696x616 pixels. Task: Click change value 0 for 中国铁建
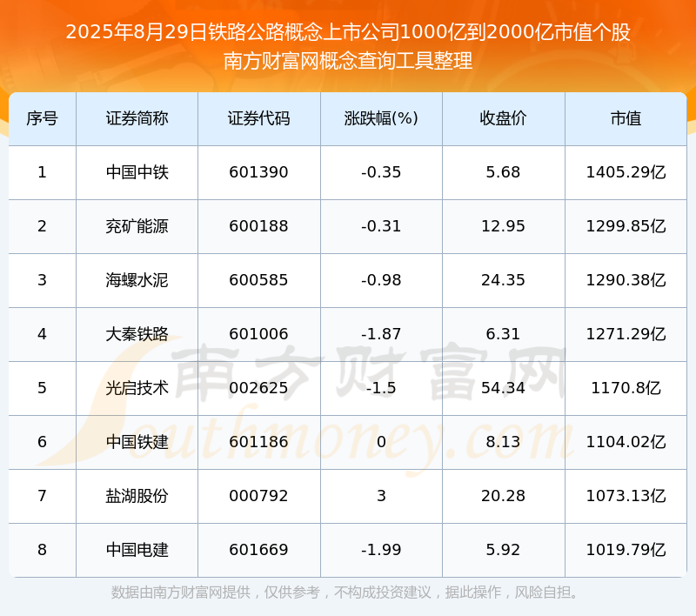coord(381,442)
